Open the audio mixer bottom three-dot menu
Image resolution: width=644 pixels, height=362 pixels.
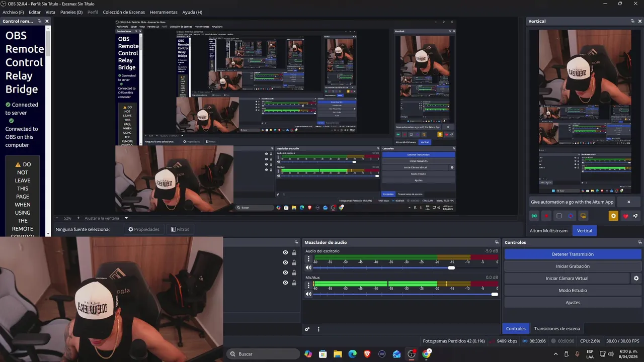[318, 329]
